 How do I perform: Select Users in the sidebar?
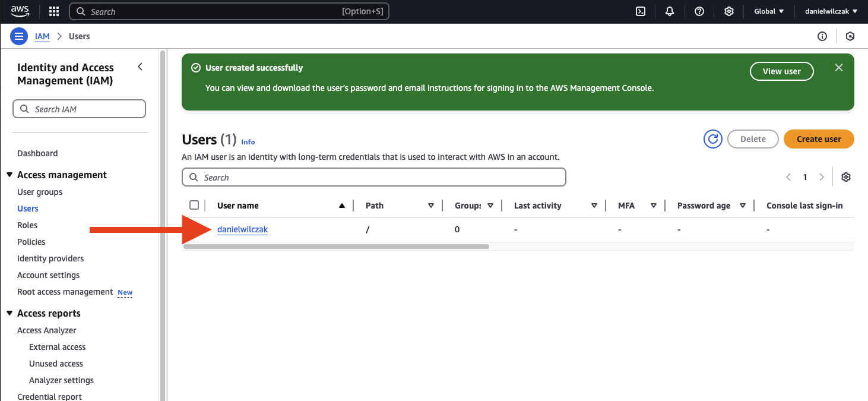pyautogui.click(x=28, y=209)
